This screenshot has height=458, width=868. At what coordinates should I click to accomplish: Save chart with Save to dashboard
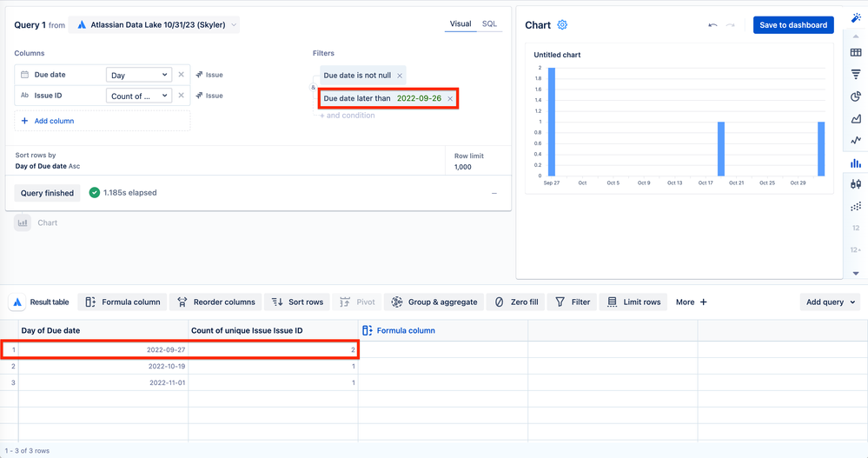coord(793,25)
